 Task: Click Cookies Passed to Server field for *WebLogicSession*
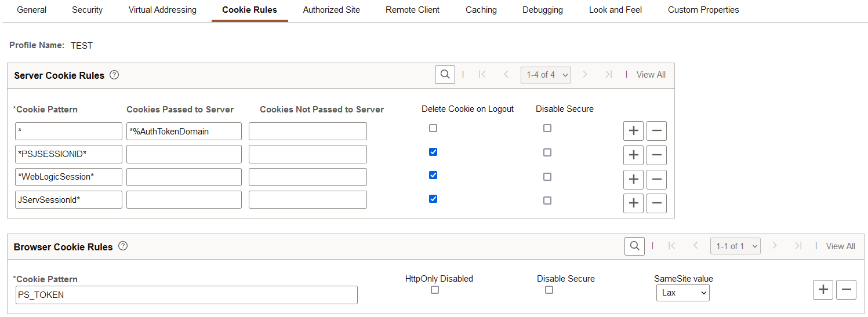tap(184, 177)
